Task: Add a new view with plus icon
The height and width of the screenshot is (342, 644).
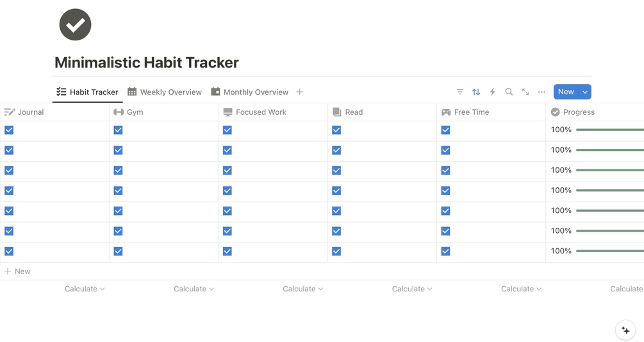Action: coord(299,92)
